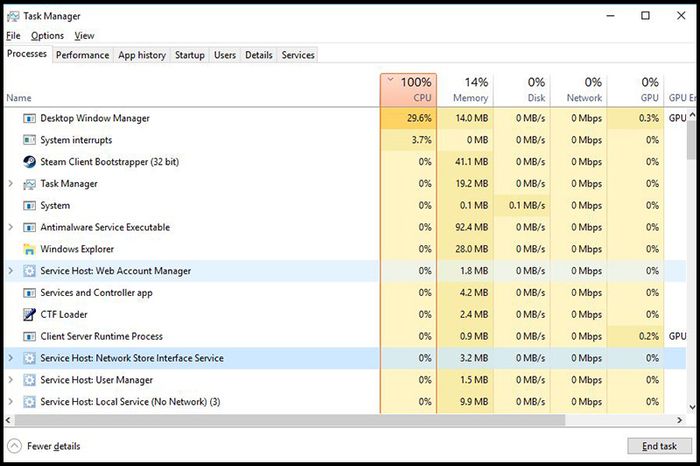This screenshot has width=700, height=466.
Task: Click the 41.1 MB memory cell
Action: [465, 162]
